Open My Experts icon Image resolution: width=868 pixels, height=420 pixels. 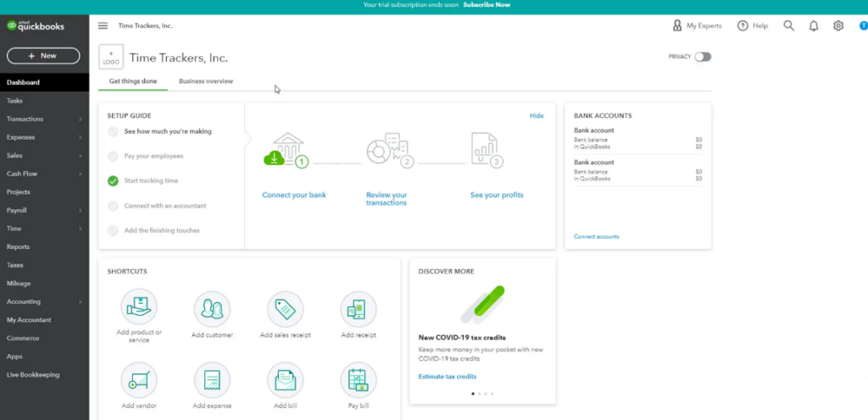coord(676,25)
